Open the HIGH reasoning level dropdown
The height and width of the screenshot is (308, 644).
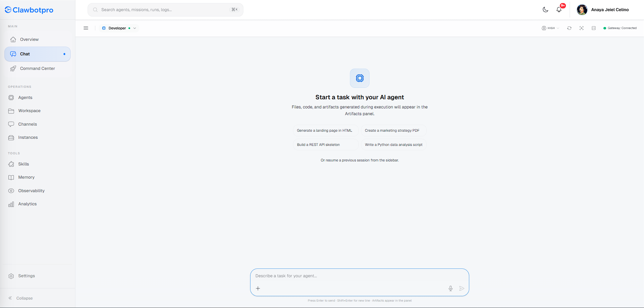[550, 28]
